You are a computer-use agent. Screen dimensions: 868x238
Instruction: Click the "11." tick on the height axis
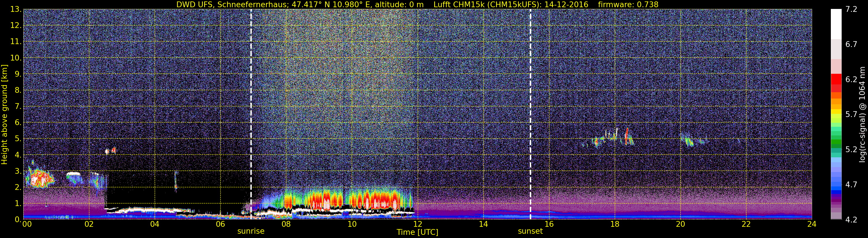pyautogui.click(x=16, y=41)
